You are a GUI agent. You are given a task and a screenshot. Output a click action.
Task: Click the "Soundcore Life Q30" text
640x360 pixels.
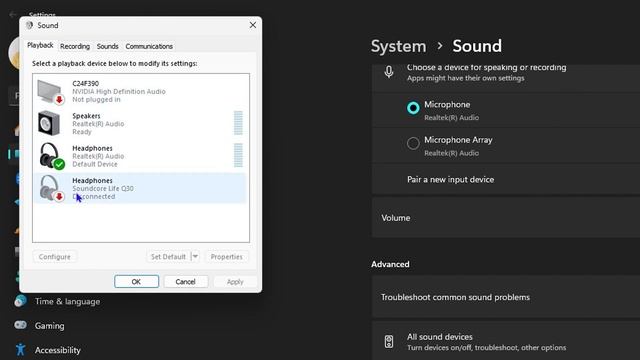(x=103, y=188)
